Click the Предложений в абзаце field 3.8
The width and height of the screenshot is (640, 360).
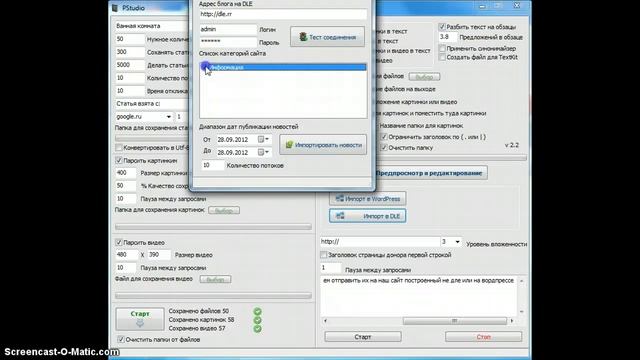coord(448,37)
